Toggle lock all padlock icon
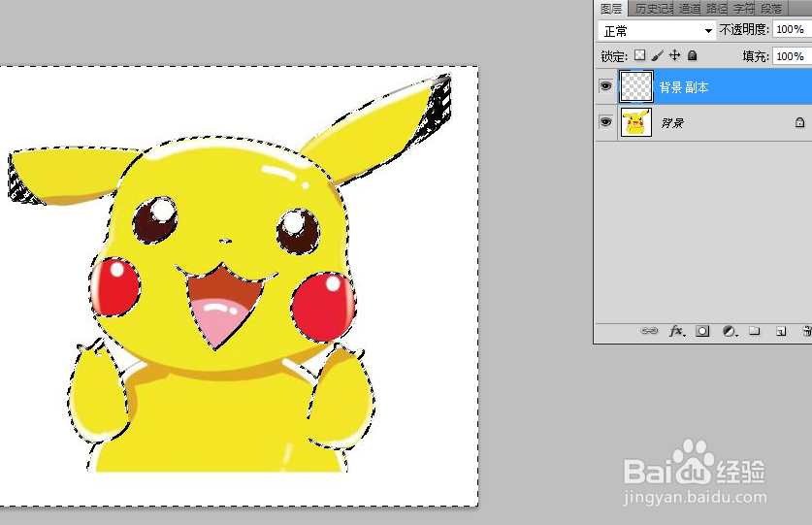Image resolution: width=812 pixels, height=525 pixels. pos(693,55)
